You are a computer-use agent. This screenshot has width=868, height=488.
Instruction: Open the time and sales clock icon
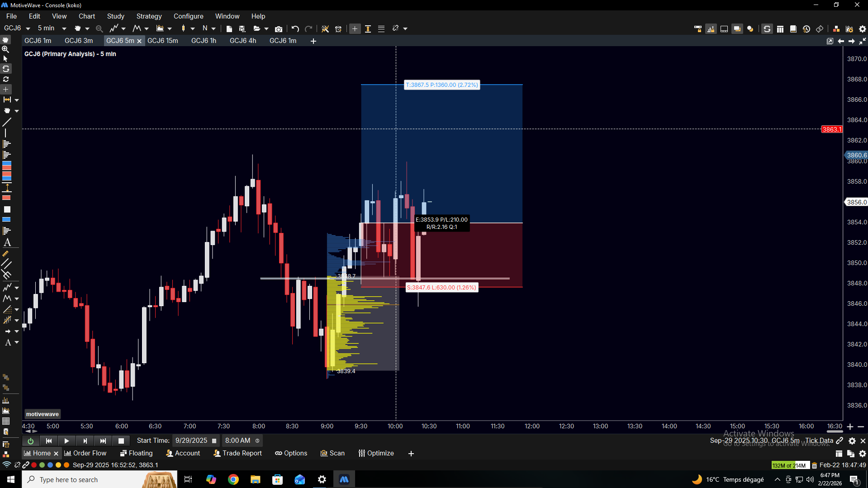click(806, 29)
